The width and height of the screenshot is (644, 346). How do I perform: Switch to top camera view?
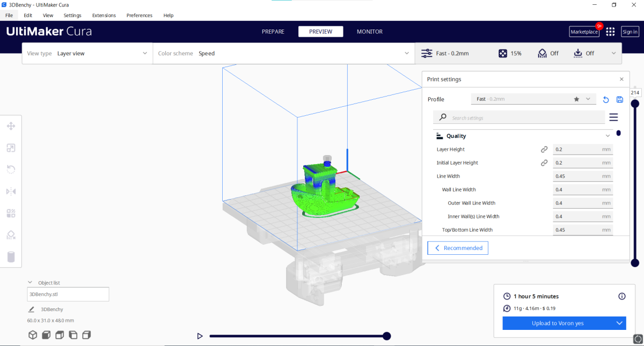tap(60, 335)
